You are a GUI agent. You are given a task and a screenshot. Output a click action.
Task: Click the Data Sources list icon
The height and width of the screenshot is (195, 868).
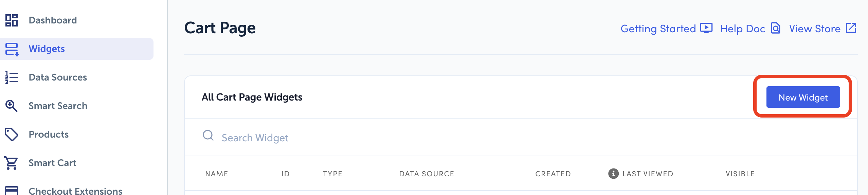(12, 77)
